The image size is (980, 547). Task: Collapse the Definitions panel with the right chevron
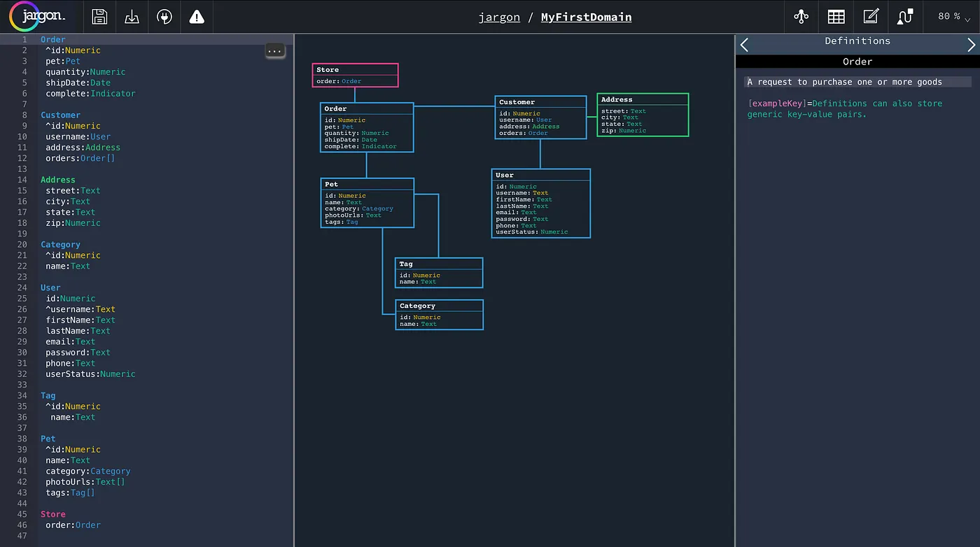pyautogui.click(x=972, y=44)
